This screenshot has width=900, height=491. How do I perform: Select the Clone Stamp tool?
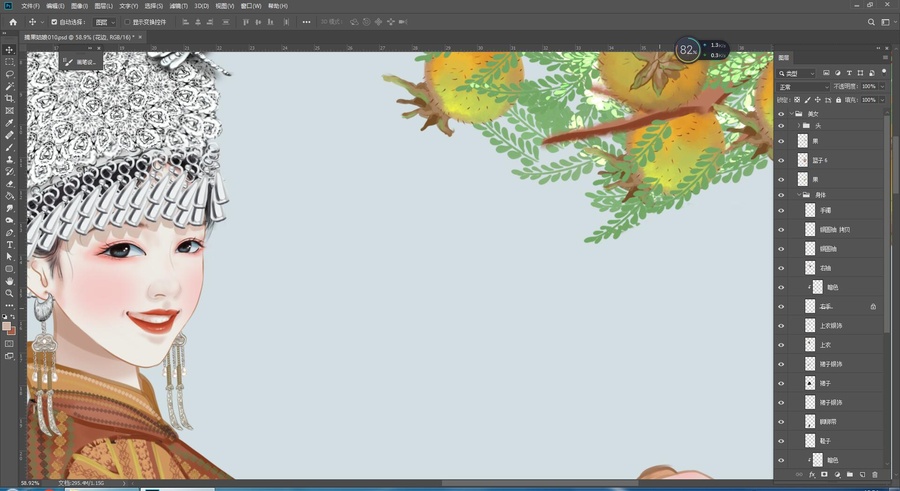point(9,159)
